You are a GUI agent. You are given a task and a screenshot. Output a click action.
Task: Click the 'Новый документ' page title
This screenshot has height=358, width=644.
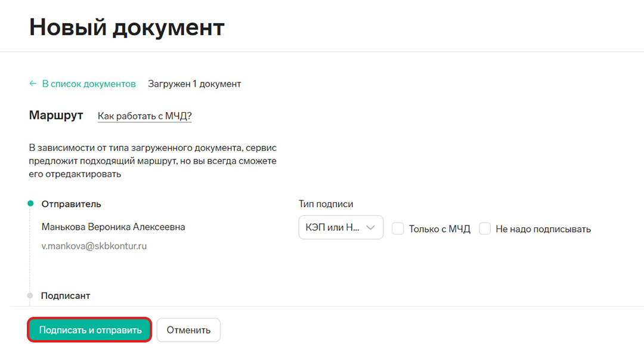[x=127, y=27]
